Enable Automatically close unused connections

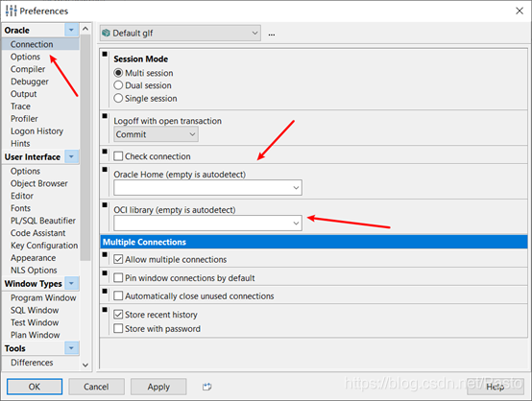(118, 295)
